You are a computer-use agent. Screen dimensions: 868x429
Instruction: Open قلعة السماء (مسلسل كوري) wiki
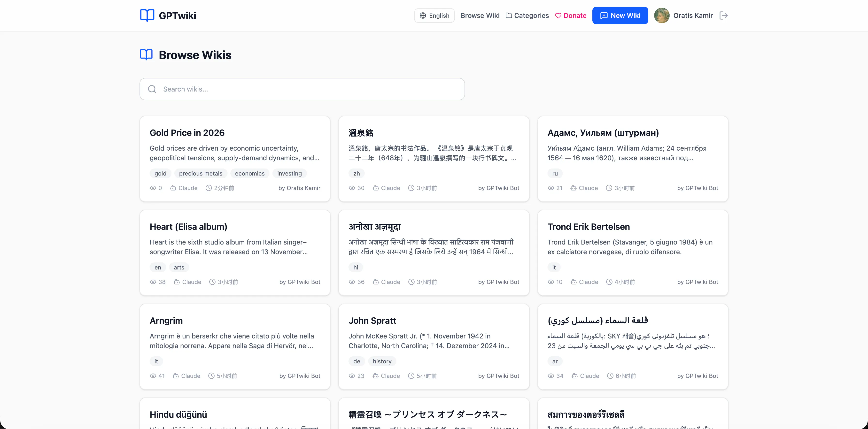click(598, 321)
